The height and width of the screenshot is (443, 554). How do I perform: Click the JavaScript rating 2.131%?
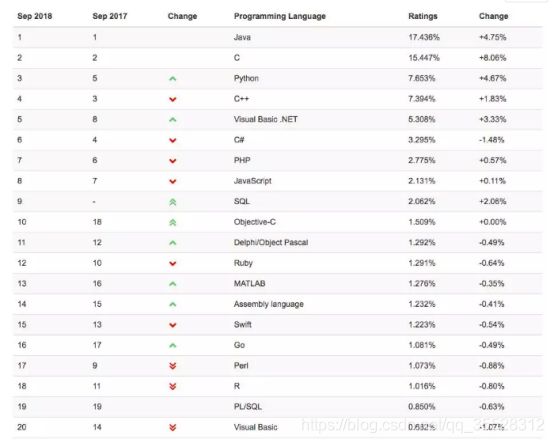pyautogui.click(x=422, y=181)
